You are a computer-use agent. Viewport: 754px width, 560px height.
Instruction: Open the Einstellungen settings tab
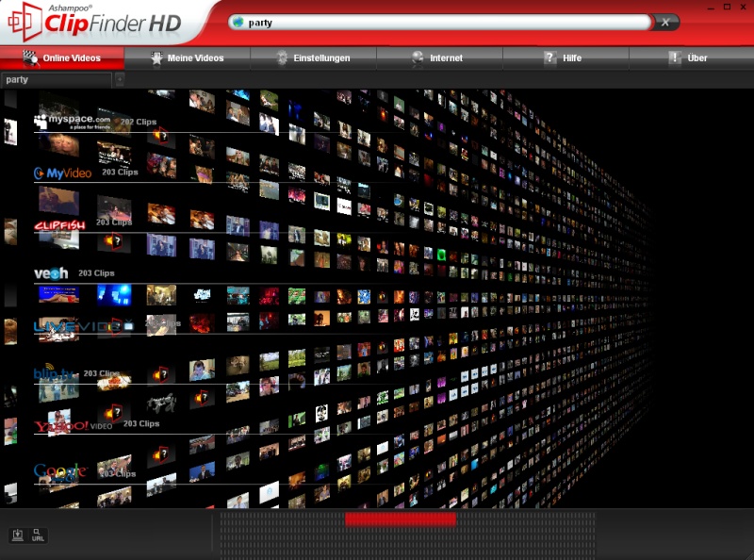click(x=313, y=58)
